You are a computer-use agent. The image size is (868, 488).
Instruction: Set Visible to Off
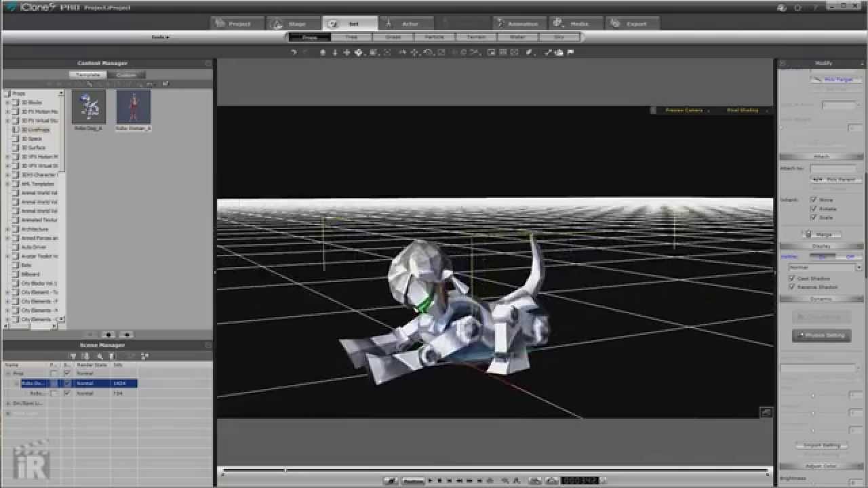(x=849, y=257)
